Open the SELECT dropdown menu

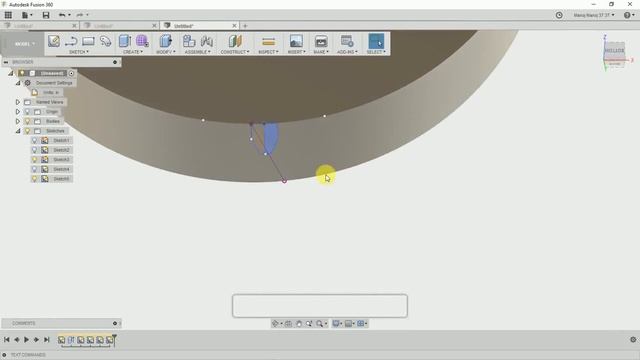coord(376,52)
